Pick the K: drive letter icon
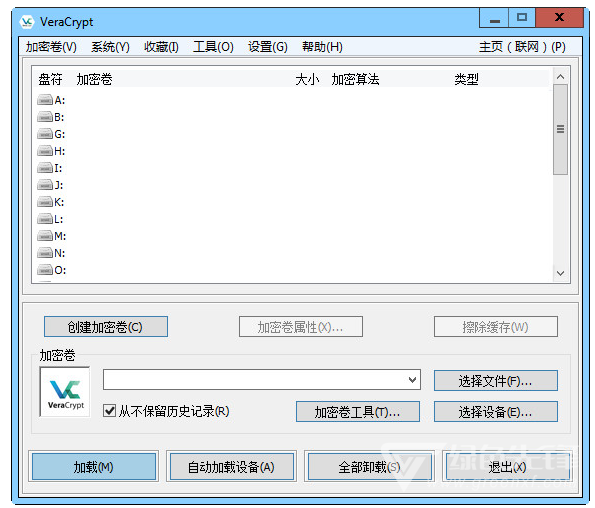Image resolution: width=595 pixels, height=508 pixels. click(x=45, y=202)
